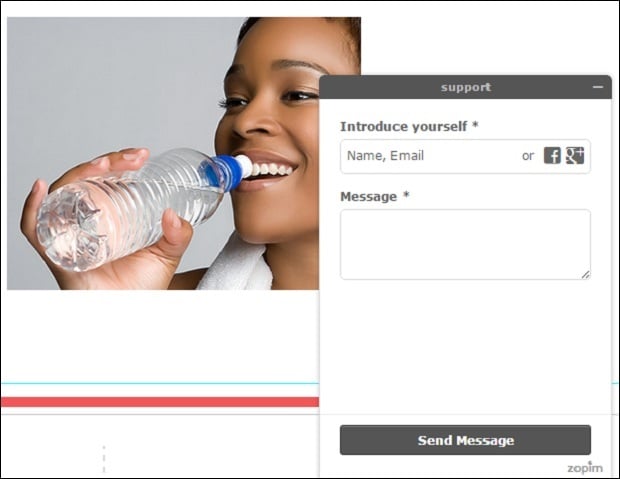Image resolution: width=620 pixels, height=479 pixels.
Task: Click inside the Message text area
Action: point(465,244)
